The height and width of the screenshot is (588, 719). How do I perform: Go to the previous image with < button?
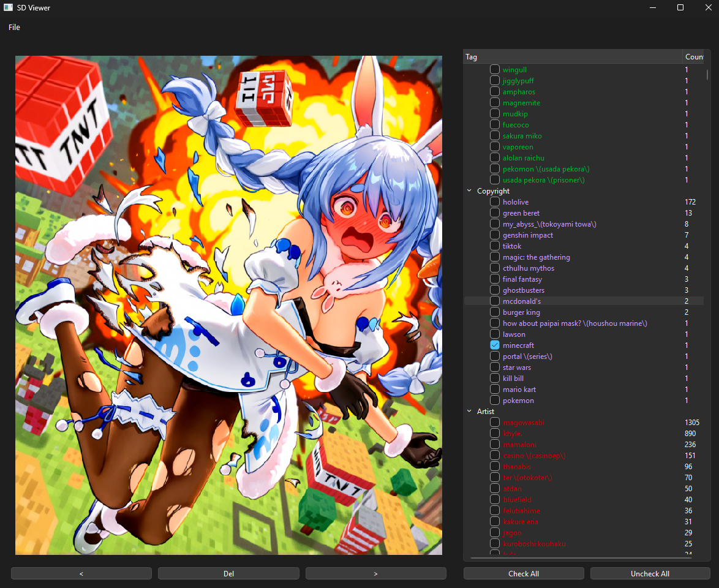tap(81, 573)
